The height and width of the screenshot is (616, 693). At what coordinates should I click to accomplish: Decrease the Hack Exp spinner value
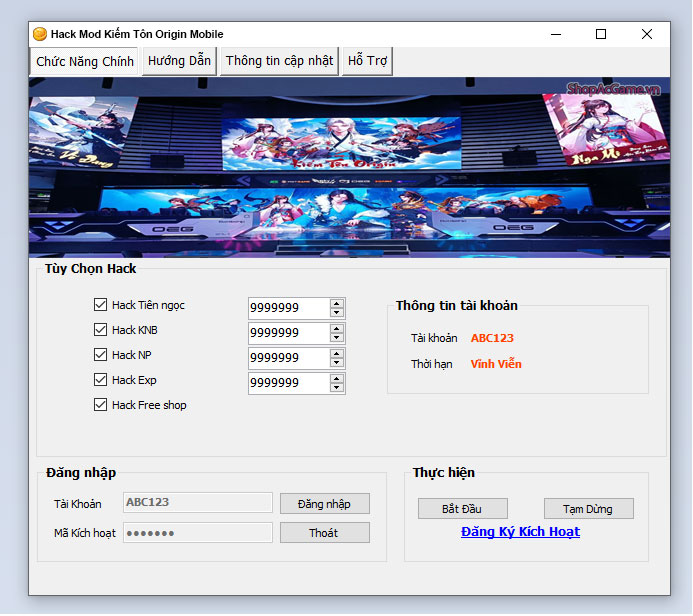337,388
